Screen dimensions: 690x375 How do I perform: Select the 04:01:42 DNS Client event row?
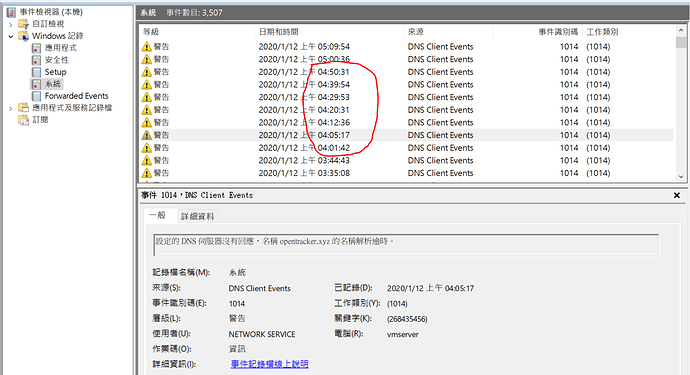407,148
